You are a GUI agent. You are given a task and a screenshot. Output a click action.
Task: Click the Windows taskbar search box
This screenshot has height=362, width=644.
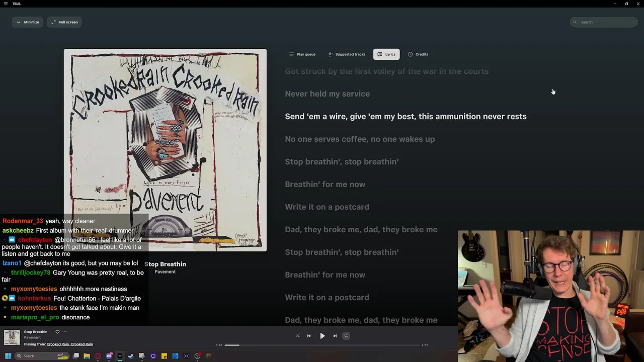point(42,356)
